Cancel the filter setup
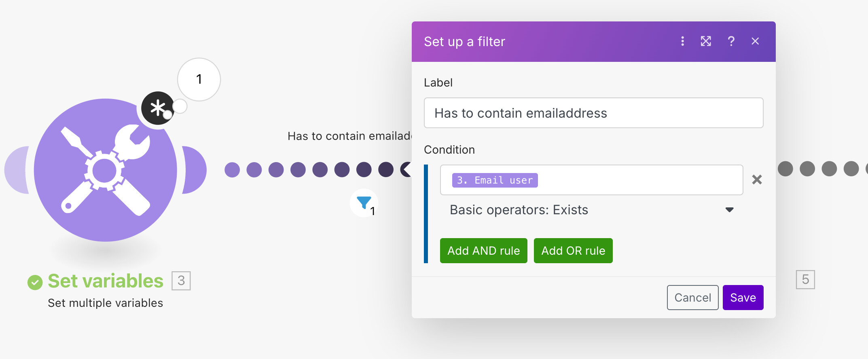The width and height of the screenshot is (868, 359). tap(692, 298)
